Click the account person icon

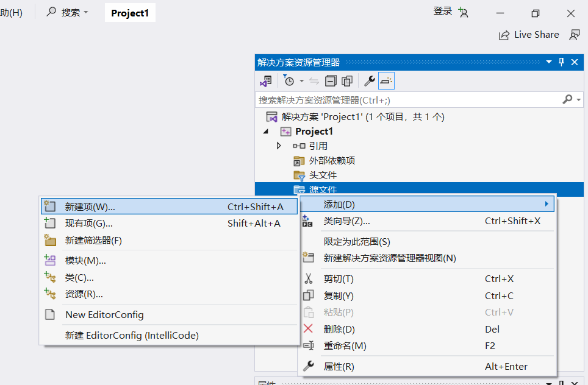pos(463,13)
